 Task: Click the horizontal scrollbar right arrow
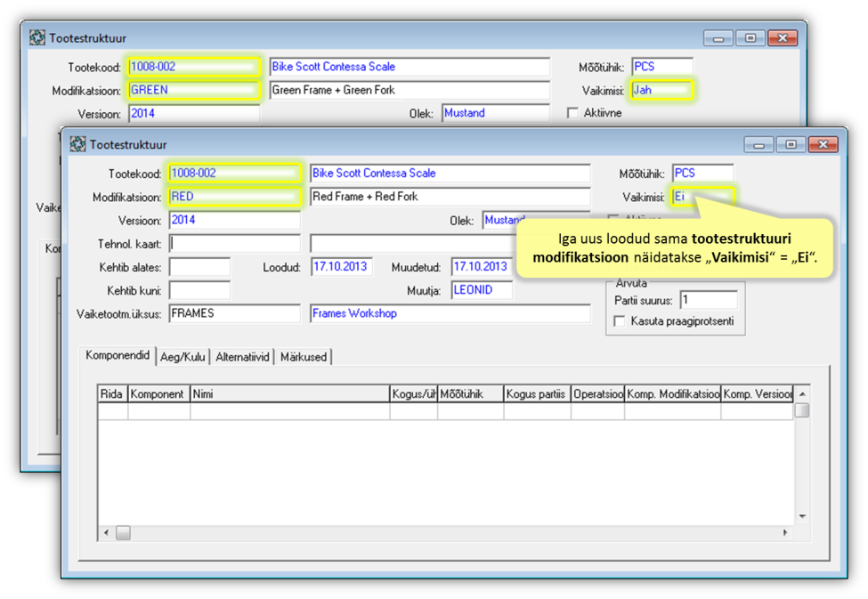pos(785,532)
